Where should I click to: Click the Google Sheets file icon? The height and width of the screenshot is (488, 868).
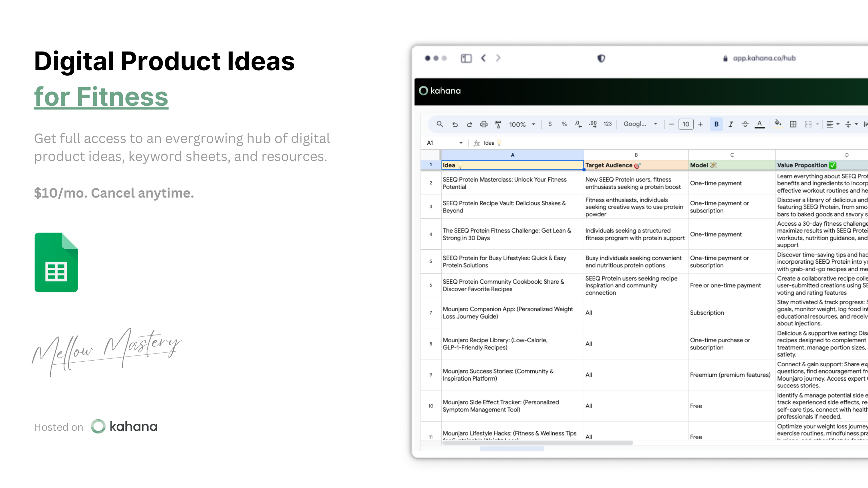pos(56,262)
